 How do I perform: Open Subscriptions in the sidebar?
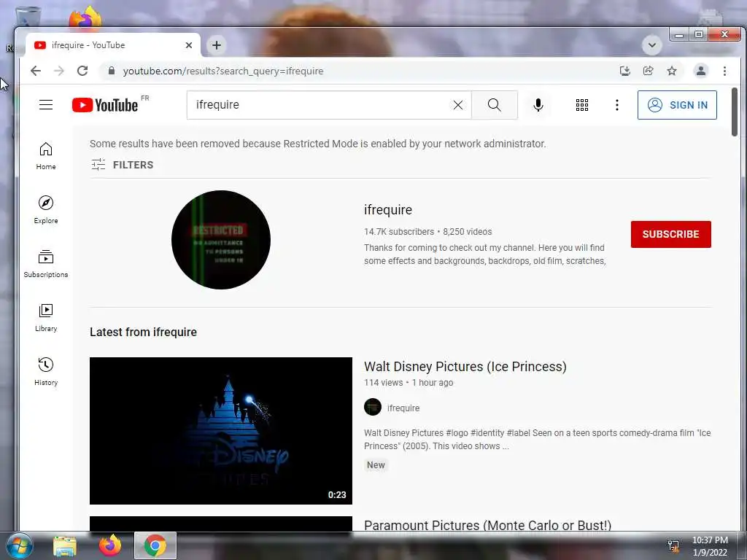pyautogui.click(x=46, y=264)
